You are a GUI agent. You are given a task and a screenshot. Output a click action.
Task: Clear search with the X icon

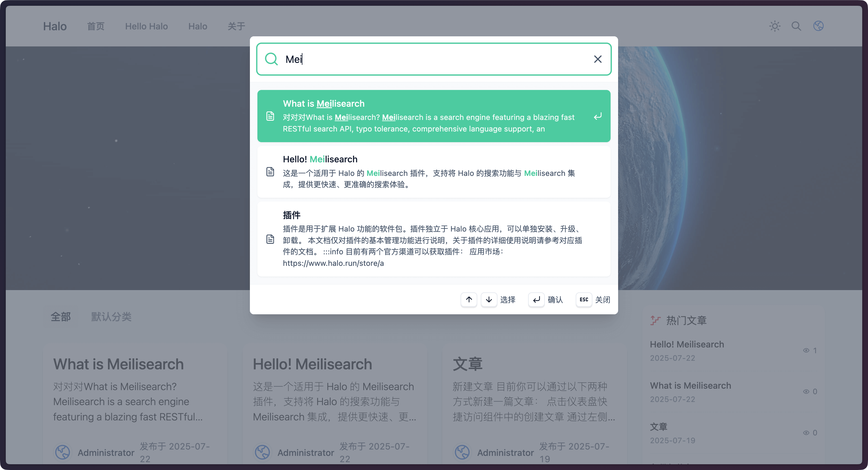(x=597, y=59)
